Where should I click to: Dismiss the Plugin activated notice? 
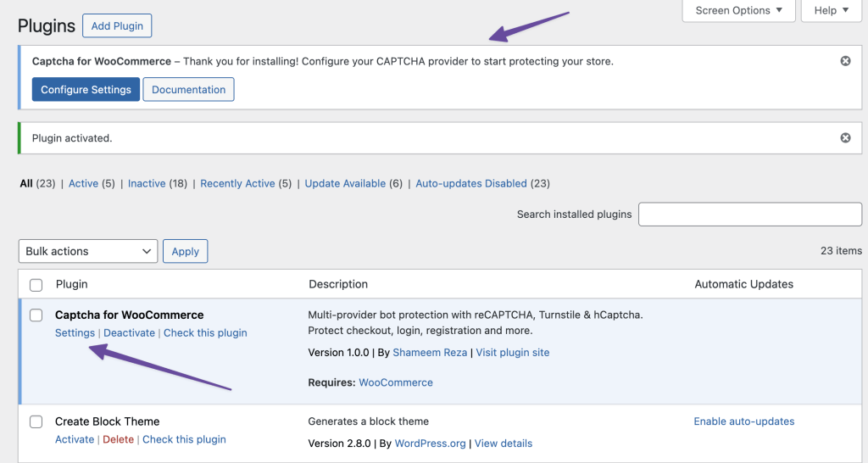845,137
